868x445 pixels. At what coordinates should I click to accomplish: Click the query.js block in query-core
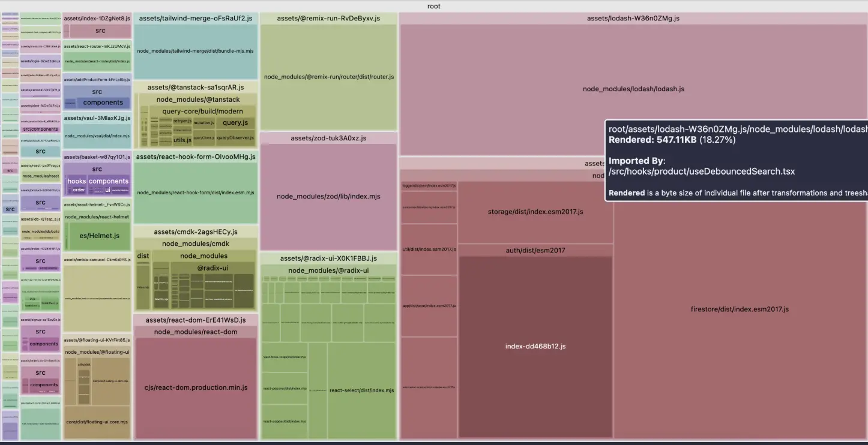click(x=235, y=123)
